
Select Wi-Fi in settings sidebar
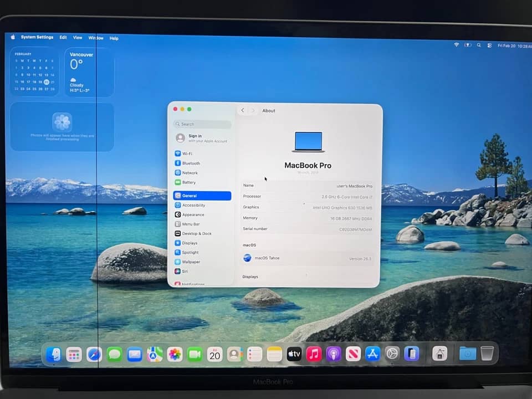[202, 154]
